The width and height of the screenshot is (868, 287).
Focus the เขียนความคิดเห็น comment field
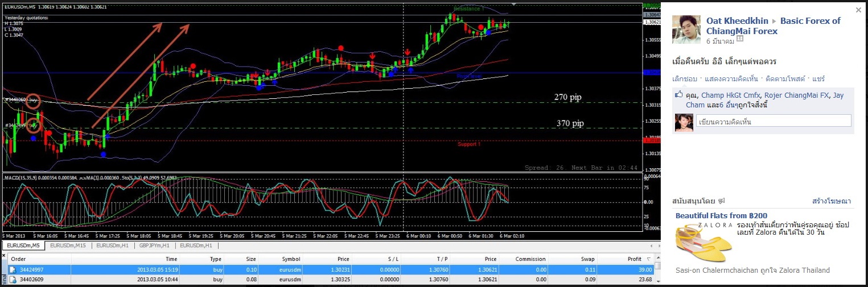pos(774,121)
